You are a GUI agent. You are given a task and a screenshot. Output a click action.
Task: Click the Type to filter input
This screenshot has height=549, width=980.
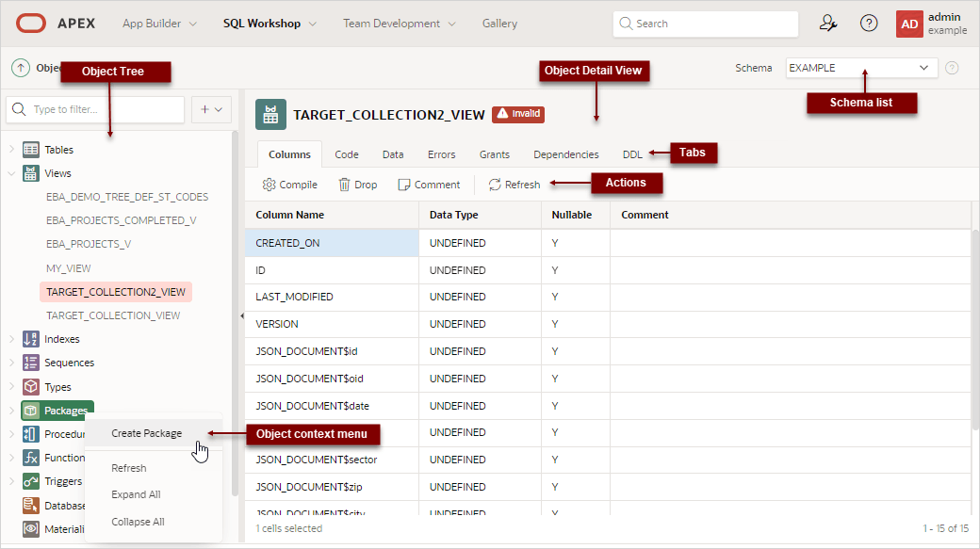(x=95, y=109)
